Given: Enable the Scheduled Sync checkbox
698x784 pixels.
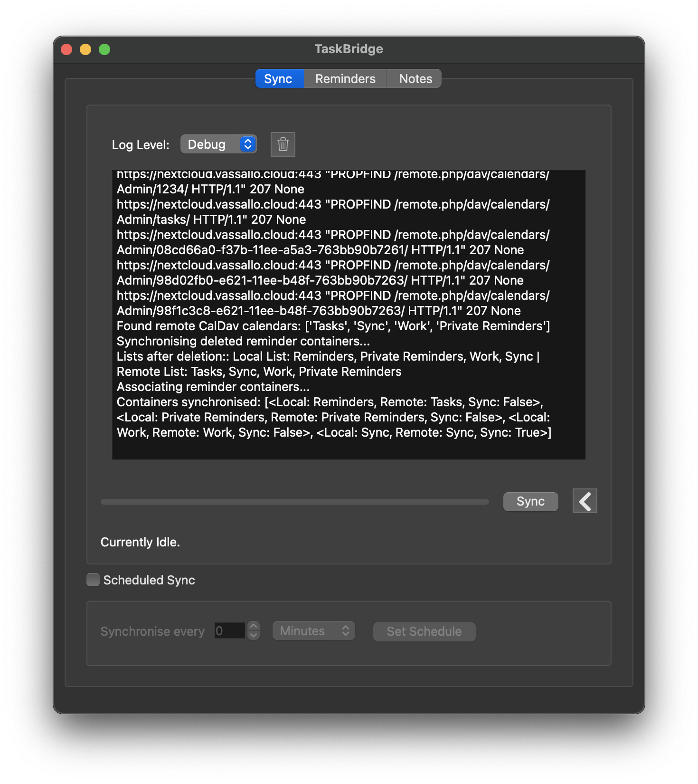Looking at the screenshot, I should tap(93, 580).
